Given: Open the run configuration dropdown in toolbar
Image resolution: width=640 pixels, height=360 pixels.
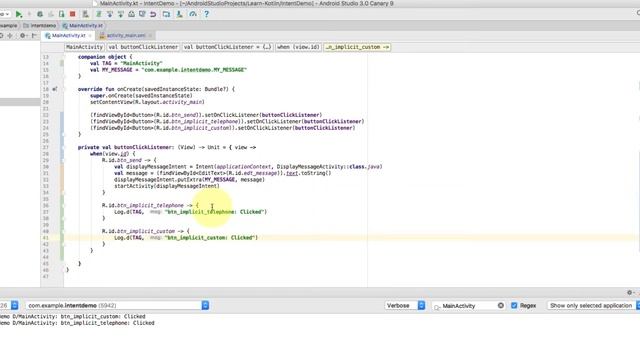Looking at the screenshot, I should pyautogui.click(x=5, y=14).
